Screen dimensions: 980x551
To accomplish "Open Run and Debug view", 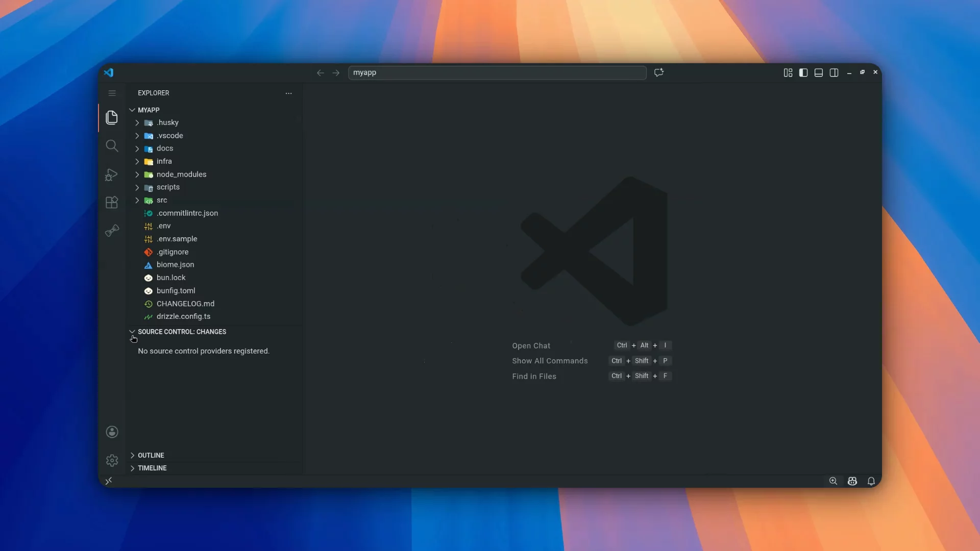I will coord(112,174).
